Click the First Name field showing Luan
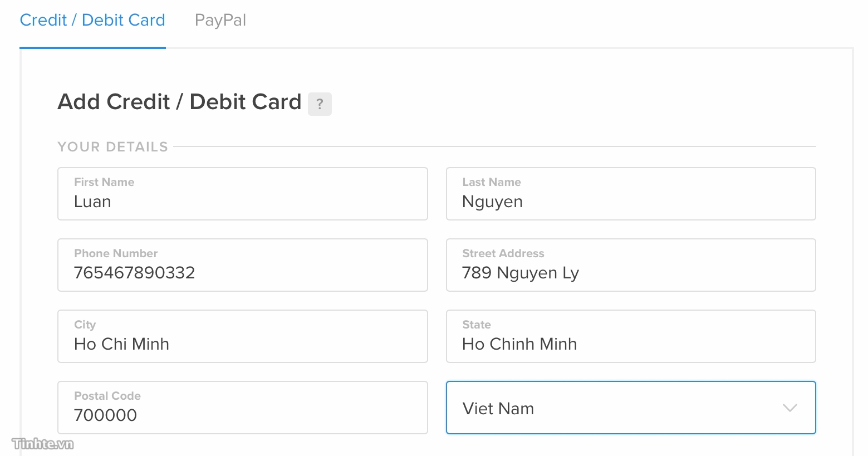 [242, 194]
